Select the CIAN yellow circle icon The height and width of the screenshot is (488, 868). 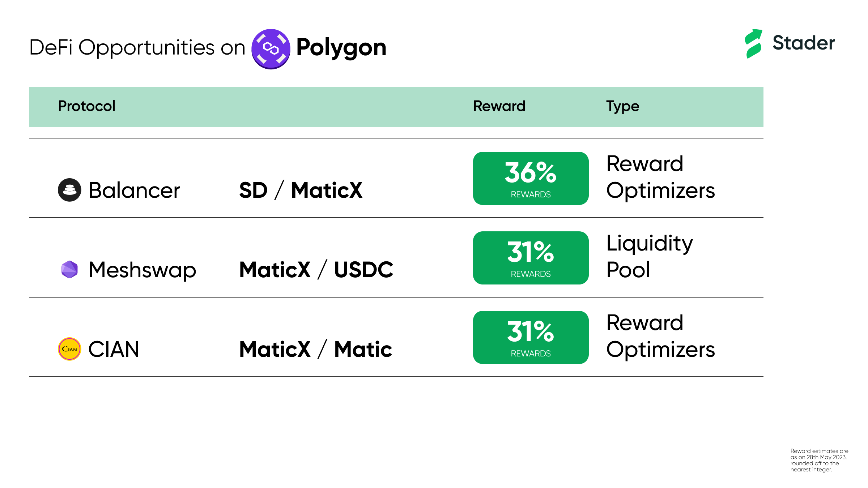pyautogui.click(x=69, y=349)
